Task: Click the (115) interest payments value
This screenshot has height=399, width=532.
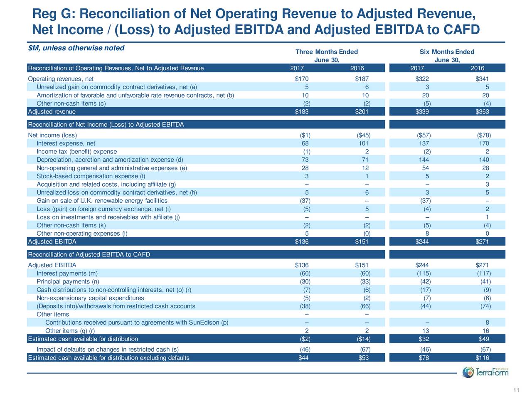Action: tap(424, 273)
